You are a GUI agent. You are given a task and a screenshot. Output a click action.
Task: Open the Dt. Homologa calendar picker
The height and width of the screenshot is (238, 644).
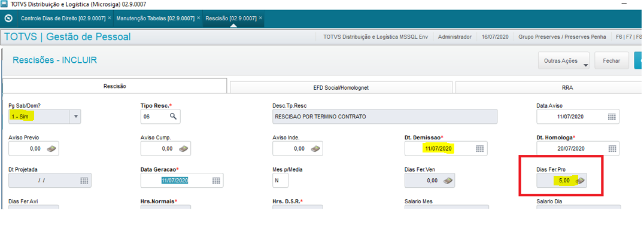612,148
